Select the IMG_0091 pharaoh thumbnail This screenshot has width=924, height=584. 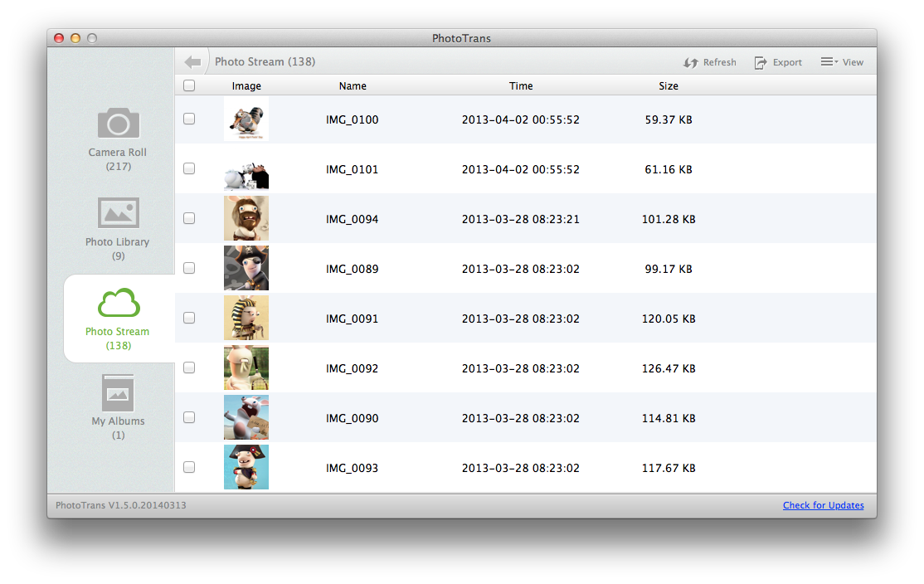[246, 319]
